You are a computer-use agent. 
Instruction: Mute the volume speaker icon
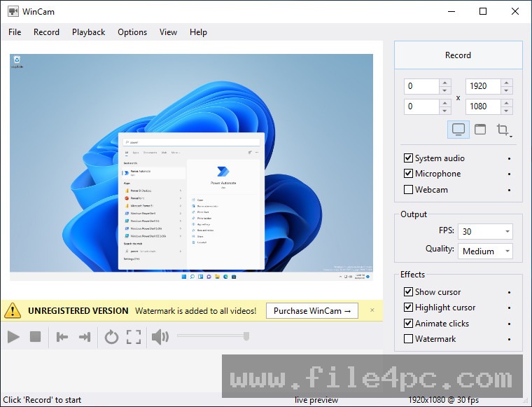tap(160, 337)
